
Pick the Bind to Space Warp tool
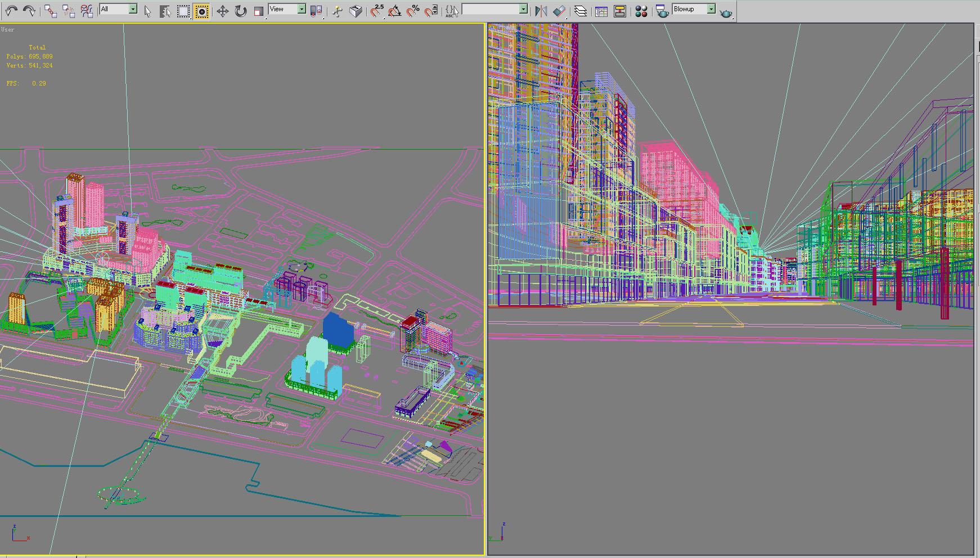point(87,11)
